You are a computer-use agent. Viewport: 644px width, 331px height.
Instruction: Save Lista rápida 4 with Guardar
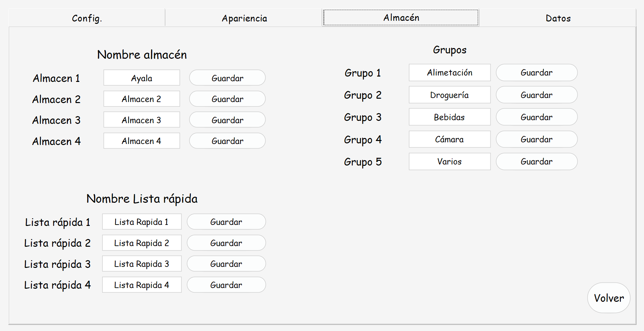(226, 285)
